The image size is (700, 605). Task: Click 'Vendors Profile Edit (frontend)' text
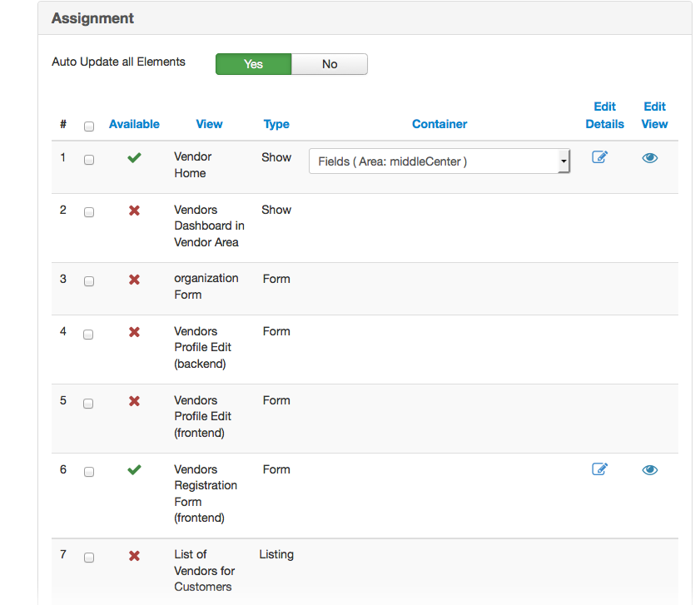[203, 417]
